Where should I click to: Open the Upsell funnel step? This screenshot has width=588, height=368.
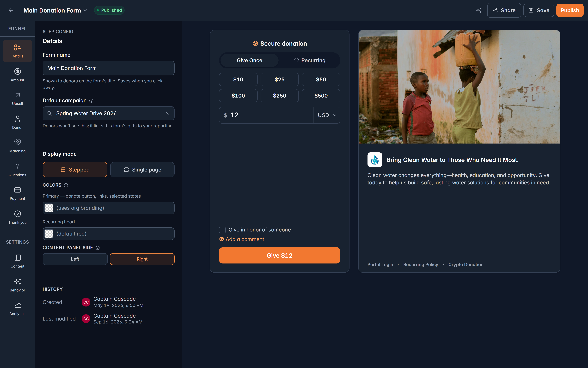click(18, 99)
